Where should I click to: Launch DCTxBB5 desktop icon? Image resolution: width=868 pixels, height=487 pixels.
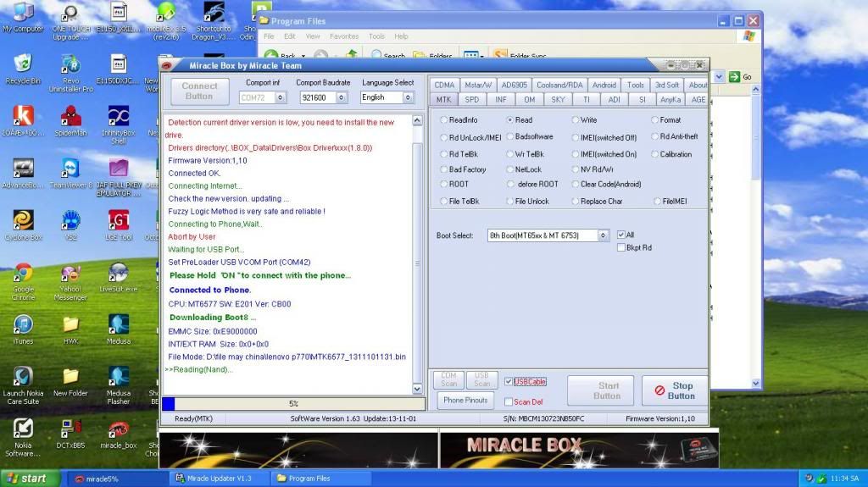tap(71, 434)
